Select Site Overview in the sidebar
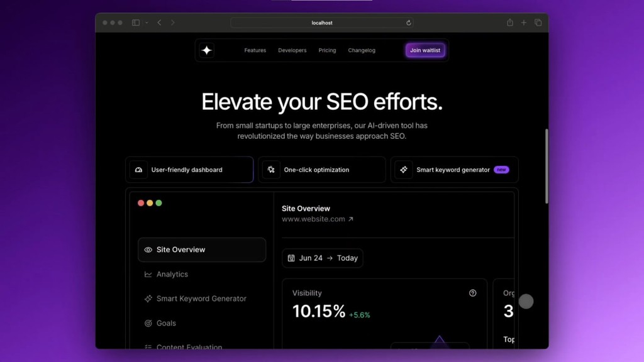Image resolution: width=644 pixels, height=362 pixels. click(x=202, y=250)
